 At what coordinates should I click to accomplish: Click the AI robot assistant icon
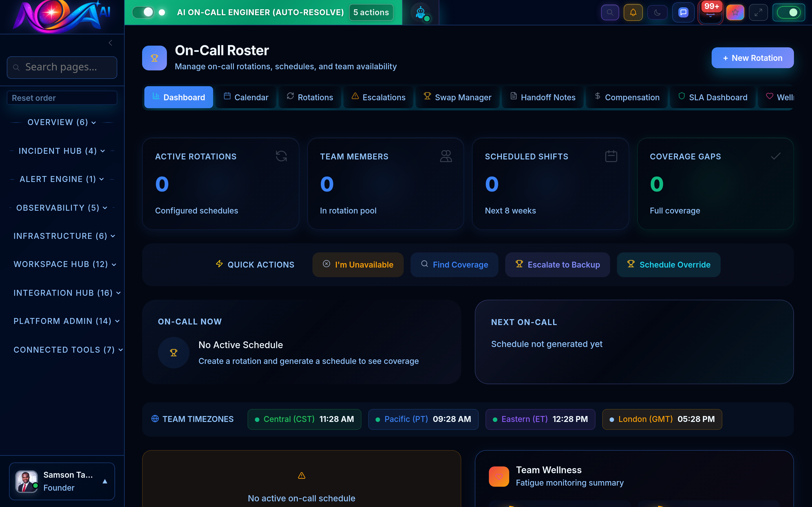point(420,13)
